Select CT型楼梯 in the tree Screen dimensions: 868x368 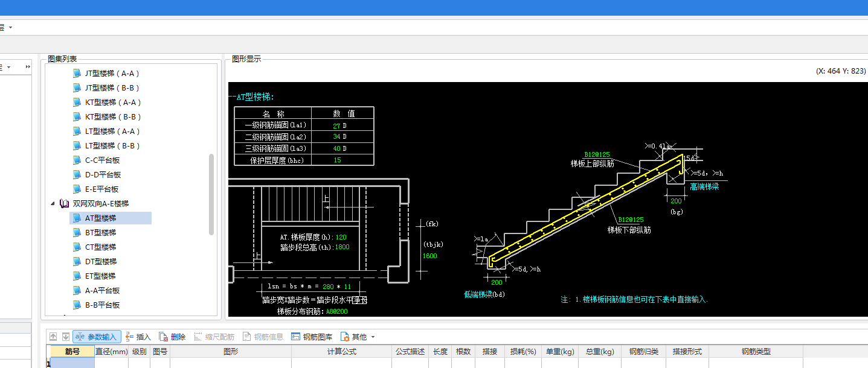click(100, 247)
